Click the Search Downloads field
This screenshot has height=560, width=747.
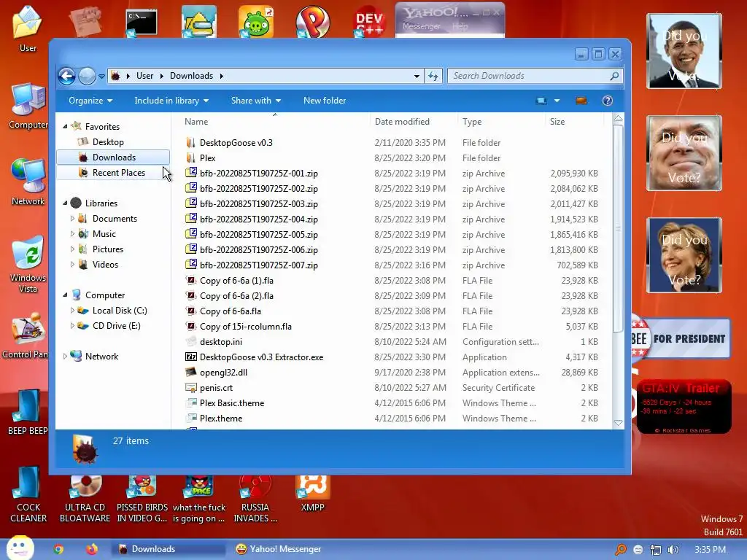tap(535, 76)
